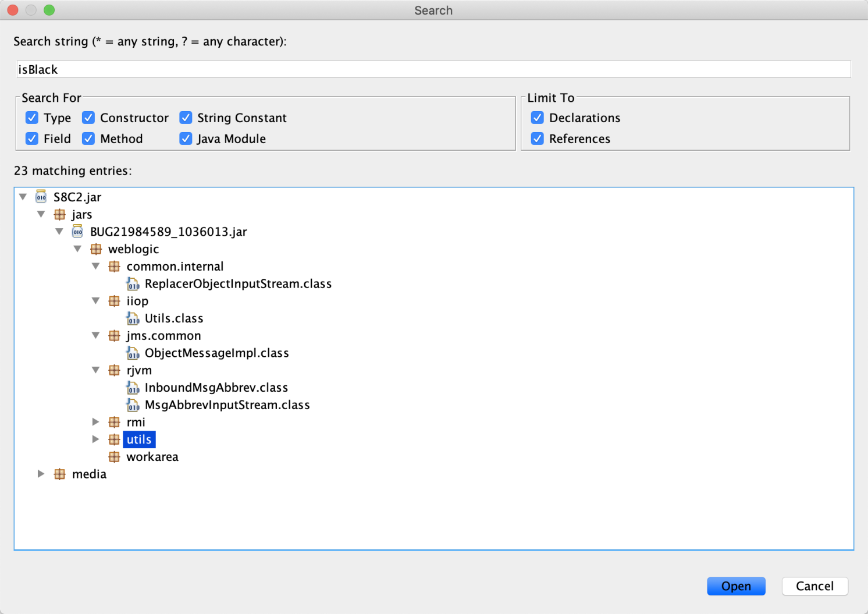
Task: Collapse the jars tree node
Action: click(41, 214)
